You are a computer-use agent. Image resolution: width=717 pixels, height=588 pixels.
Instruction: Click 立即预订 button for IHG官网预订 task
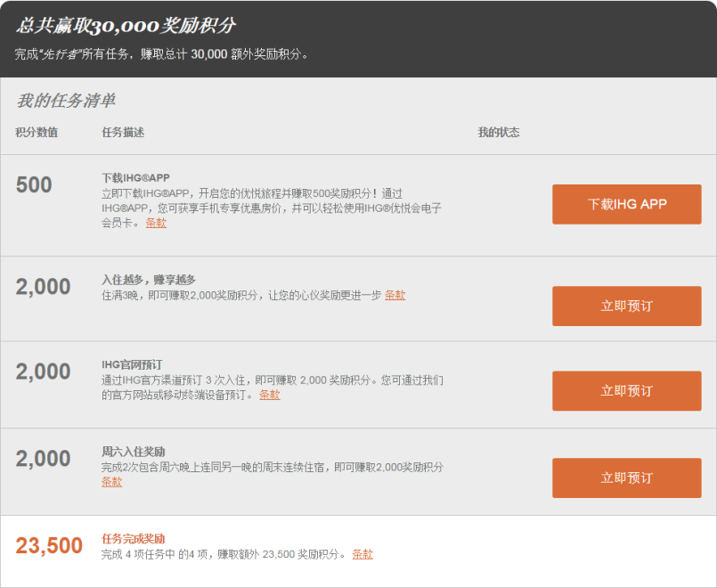pos(626,391)
